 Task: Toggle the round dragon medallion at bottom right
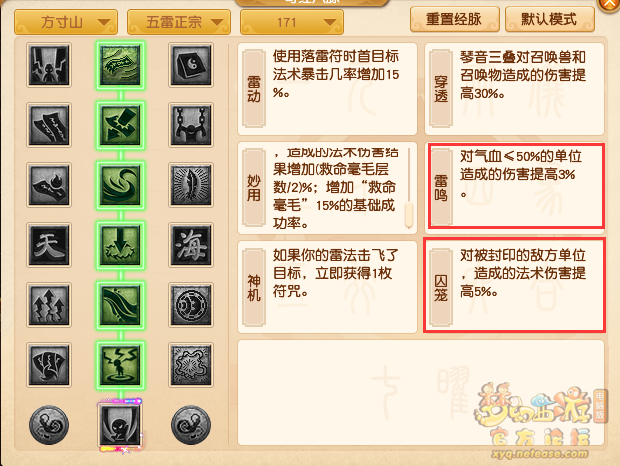191,425
